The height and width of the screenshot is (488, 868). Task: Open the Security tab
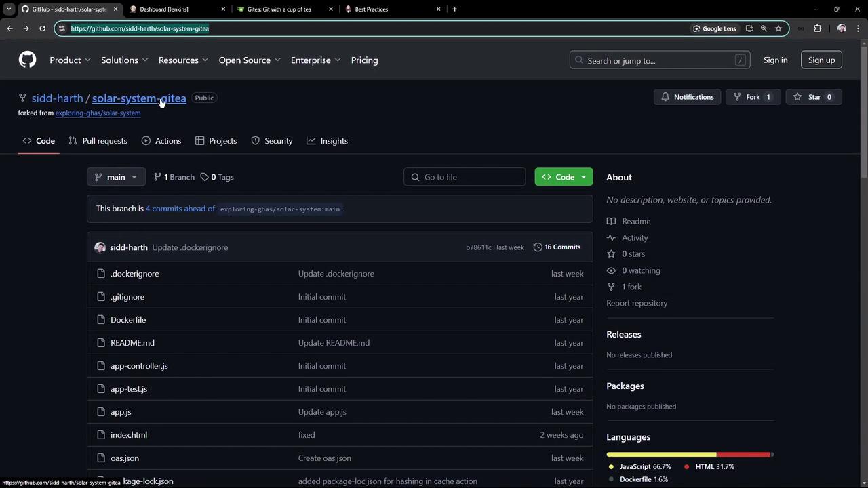coord(271,141)
